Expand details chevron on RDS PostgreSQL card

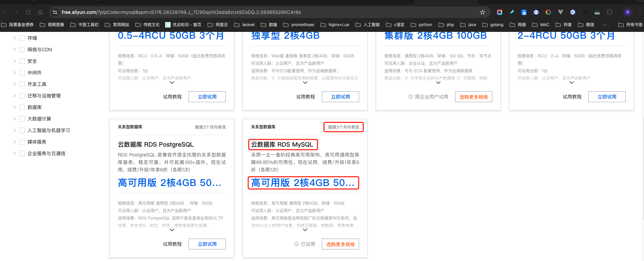(172, 230)
